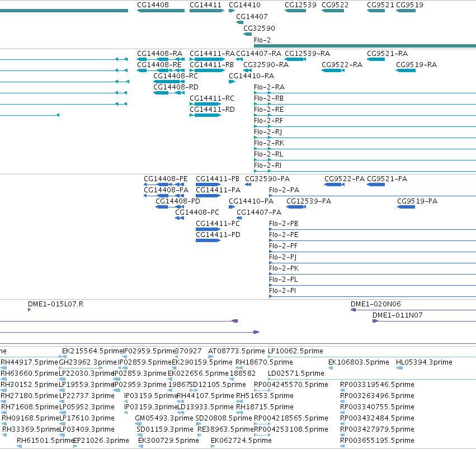This screenshot has width=476, height=449.
Task: Open transcript Flo-2-RK label
Action: tap(269, 143)
